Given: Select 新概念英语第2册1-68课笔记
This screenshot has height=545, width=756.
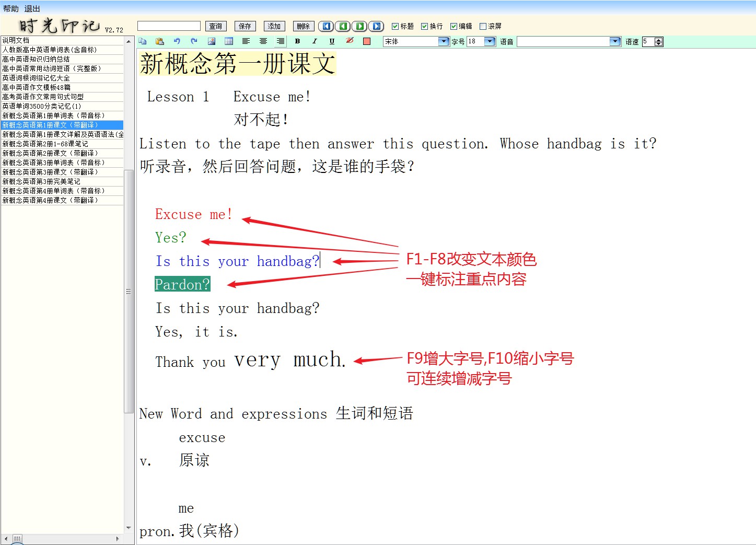Looking at the screenshot, I should click(x=62, y=144).
